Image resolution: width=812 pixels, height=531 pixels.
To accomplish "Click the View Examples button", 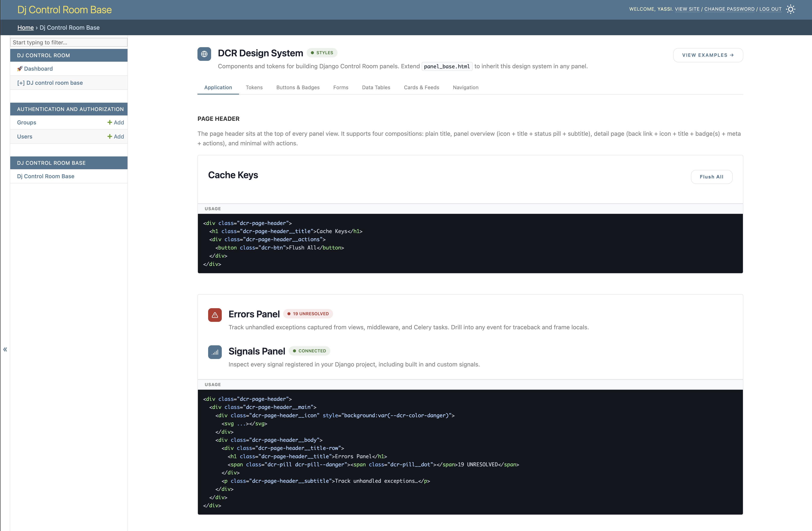I will (708, 55).
